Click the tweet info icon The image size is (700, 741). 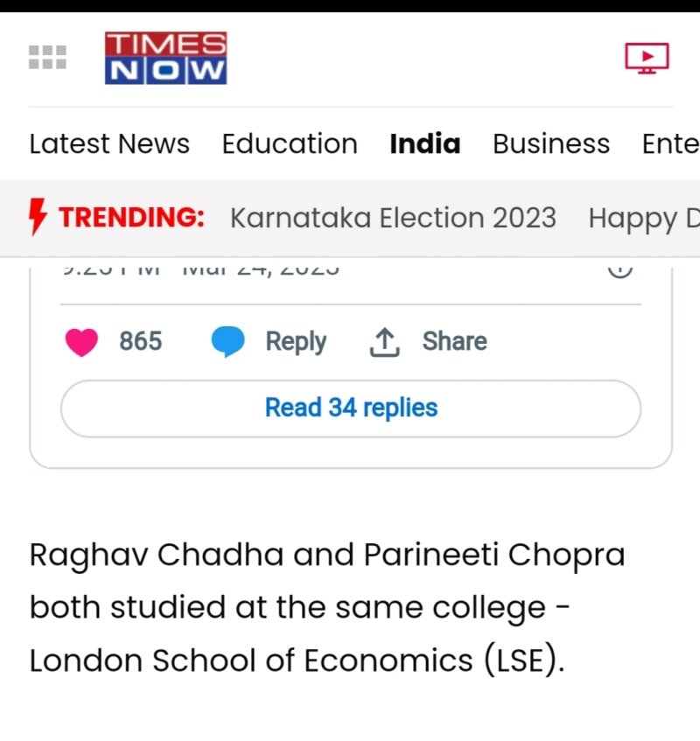pos(619,267)
